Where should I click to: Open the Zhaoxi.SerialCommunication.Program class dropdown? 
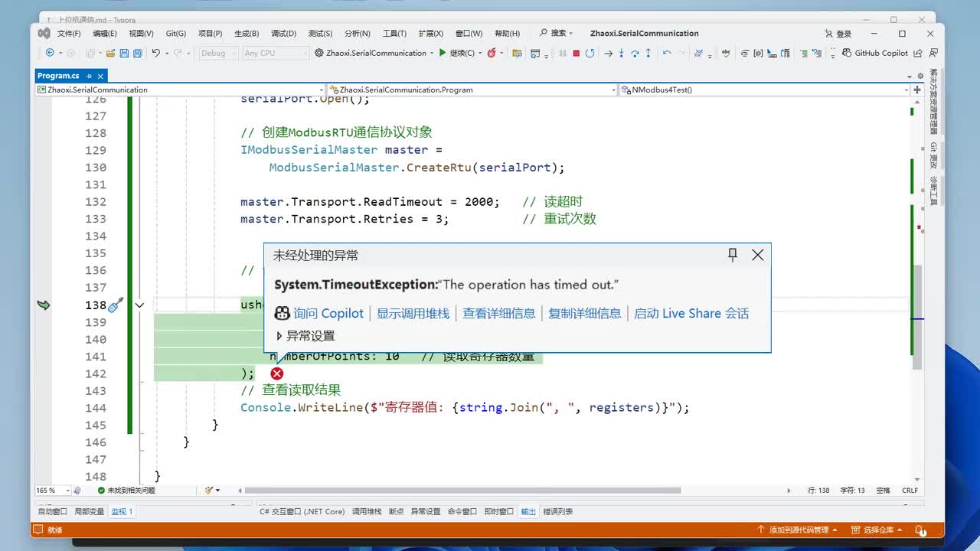coord(473,90)
